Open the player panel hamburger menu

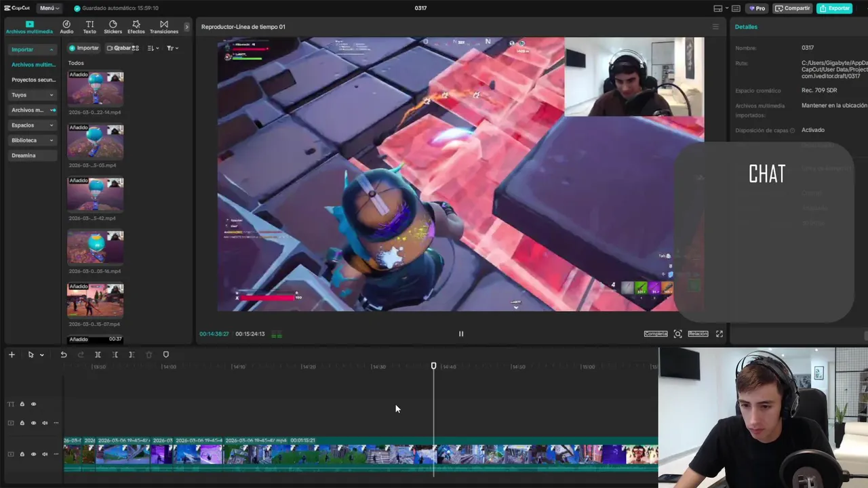tap(715, 27)
